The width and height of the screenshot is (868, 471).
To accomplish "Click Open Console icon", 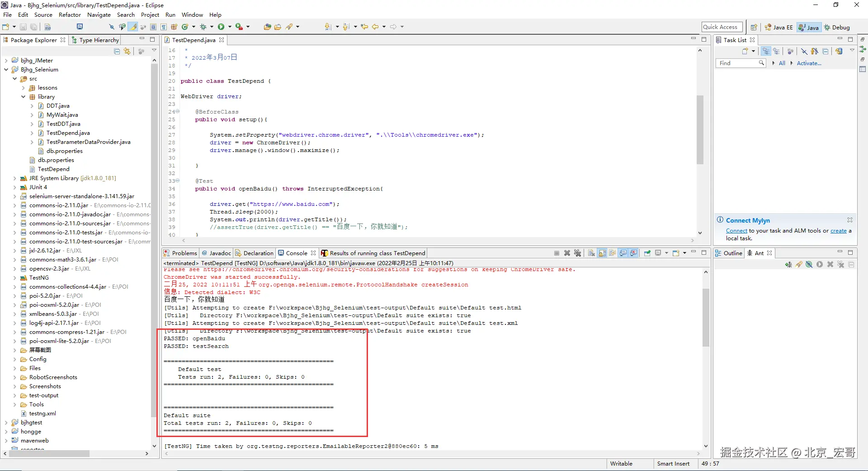I will [676, 253].
